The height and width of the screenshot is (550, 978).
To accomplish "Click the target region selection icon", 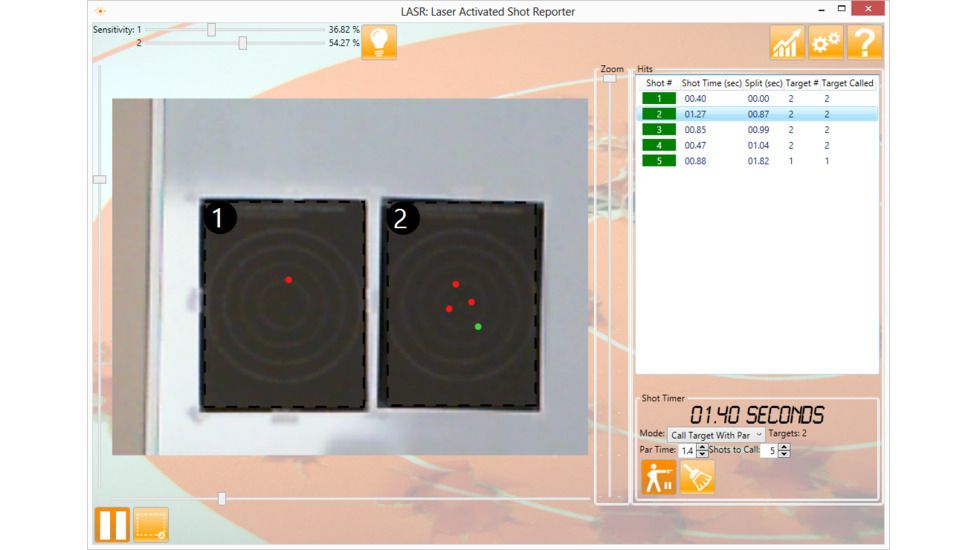I will 151,524.
